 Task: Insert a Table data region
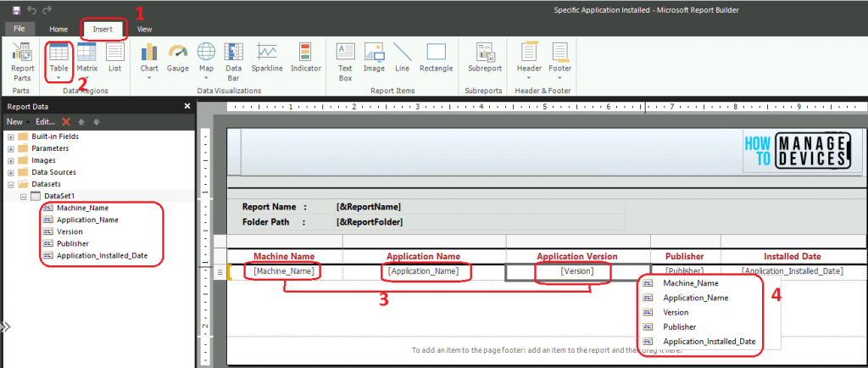tap(58, 62)
